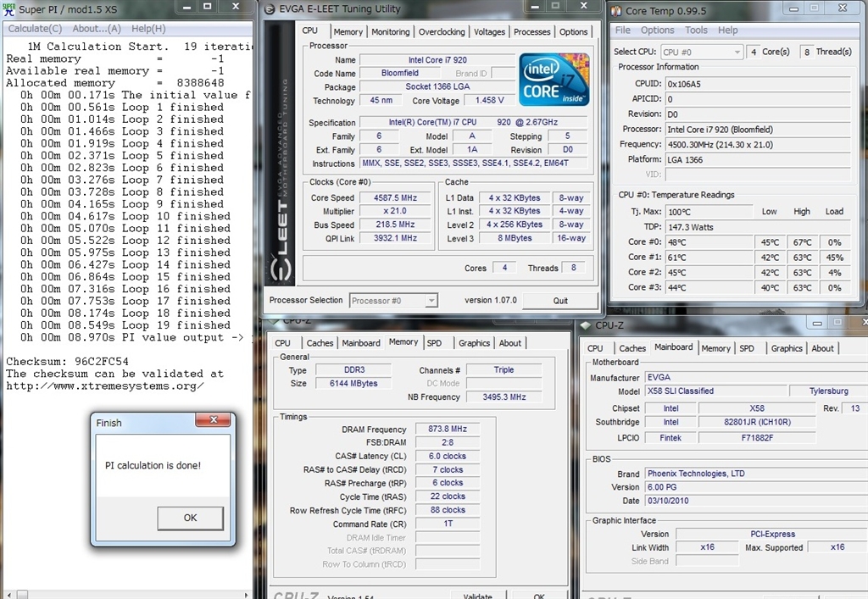The image size is (868, 599).
Task: Click the Intel Core i7 logo badge
Action: pyautogui.click(x=554, y=79)
